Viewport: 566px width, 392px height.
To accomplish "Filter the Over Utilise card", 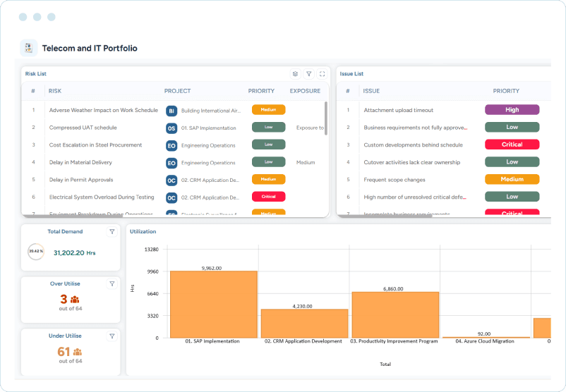I will (112, 284).
